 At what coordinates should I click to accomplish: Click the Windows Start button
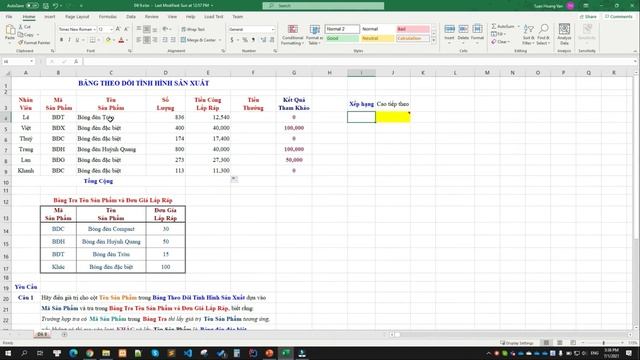click(8, 353)
